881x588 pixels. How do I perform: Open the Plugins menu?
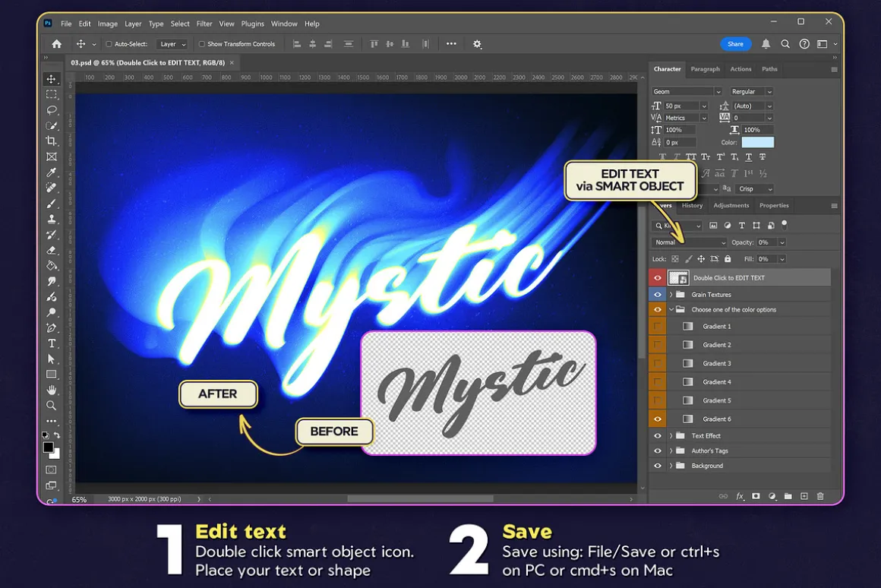coord(252,24)
